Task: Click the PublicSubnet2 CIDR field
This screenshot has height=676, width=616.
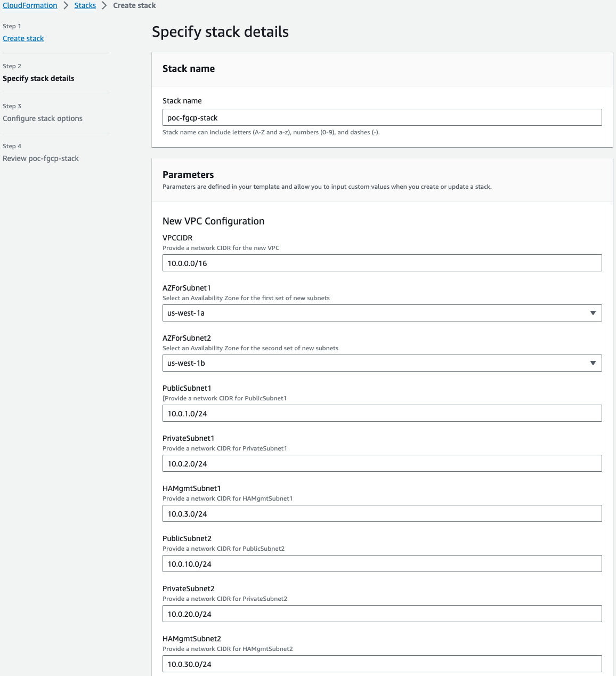Action: click(x=382, y=564)
